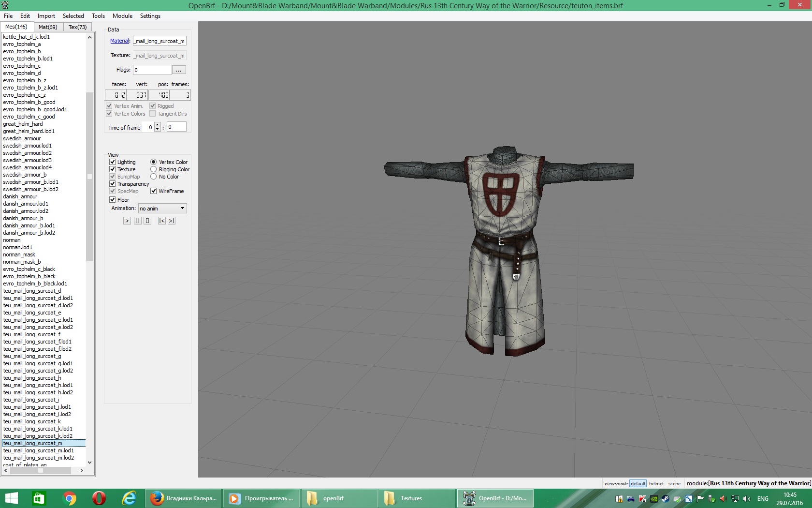This screenshot has width=812, height=508.
Task: Toggle the Texture checkbox
Action: click(x=112, y=169)
